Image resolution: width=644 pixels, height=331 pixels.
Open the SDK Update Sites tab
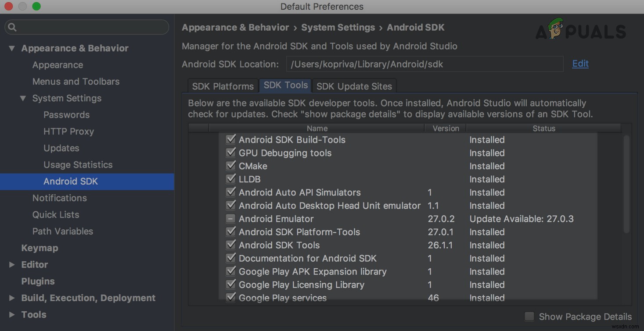click(354, 86)
